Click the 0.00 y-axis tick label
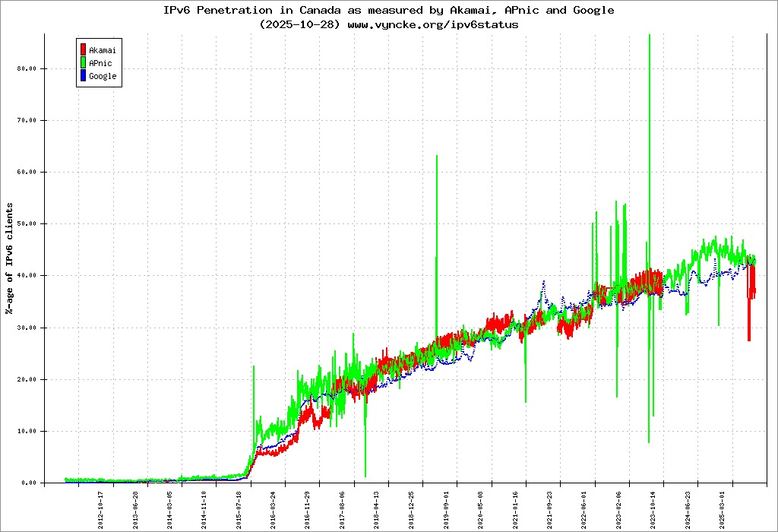778x532 pixels. (28, 483)
